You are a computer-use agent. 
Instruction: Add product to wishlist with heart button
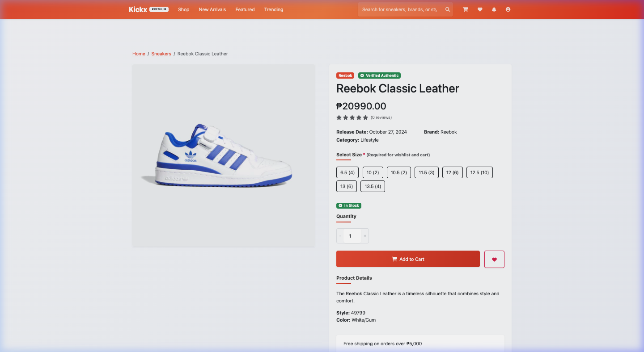pyautogui.click(x=494, y=259)
